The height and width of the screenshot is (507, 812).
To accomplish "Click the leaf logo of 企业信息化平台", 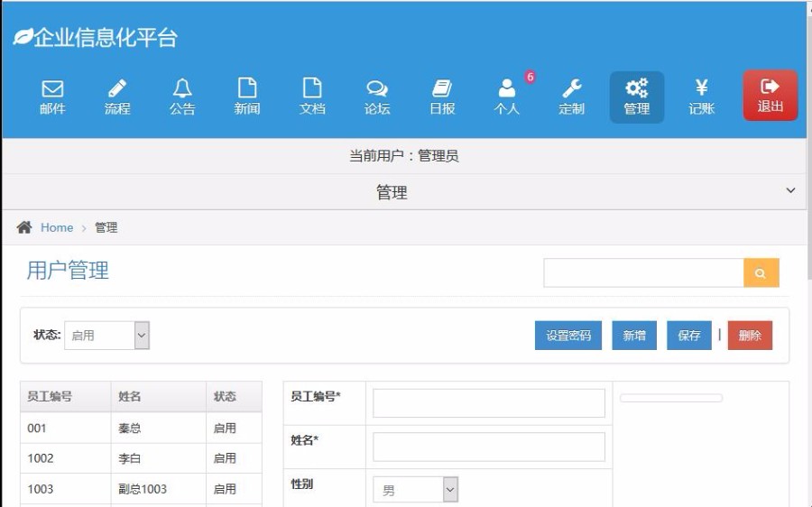I will 23,37.
